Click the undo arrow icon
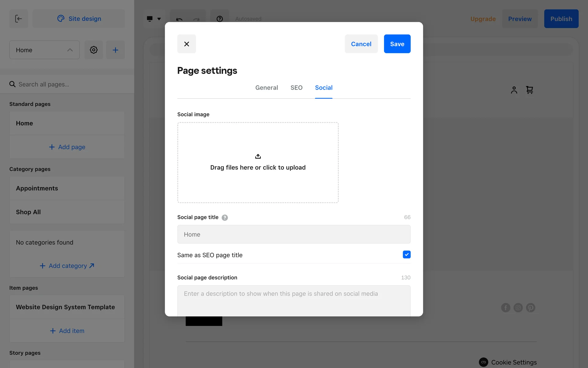 point(179,19)
